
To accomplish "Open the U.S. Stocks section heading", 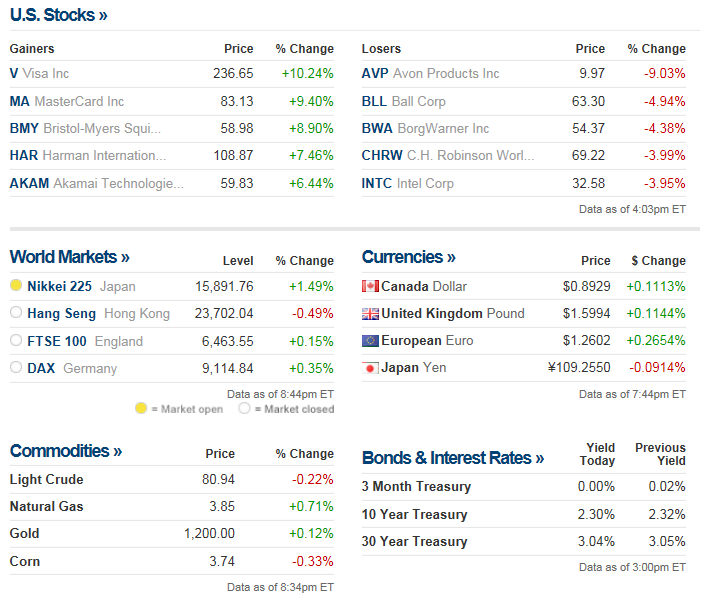I will [x=59, y=15].
